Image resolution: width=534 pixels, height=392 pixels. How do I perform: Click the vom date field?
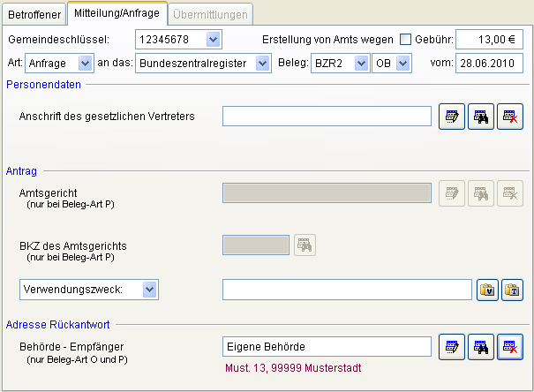[x=489, y=64]
